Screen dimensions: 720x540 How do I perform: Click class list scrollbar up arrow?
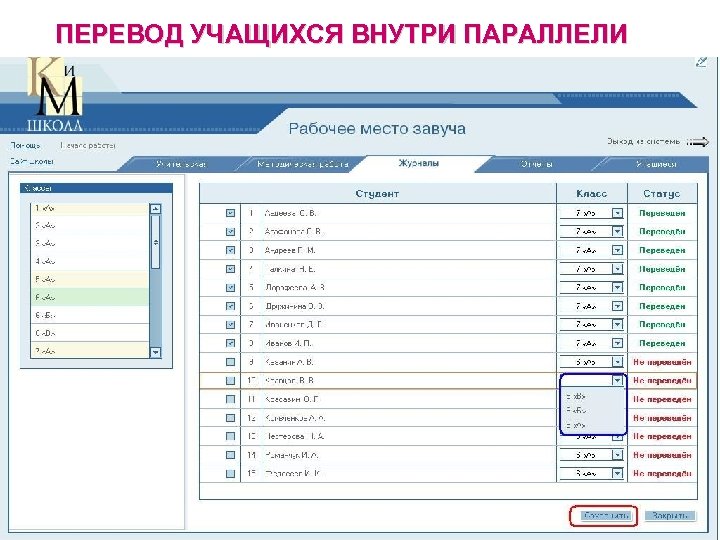156,209
